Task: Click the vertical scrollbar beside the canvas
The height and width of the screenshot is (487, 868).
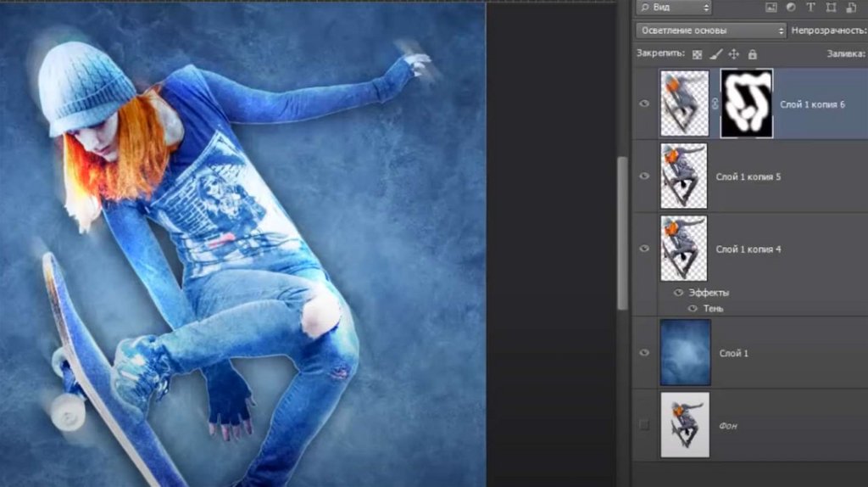Action: [x=623, y=229]
